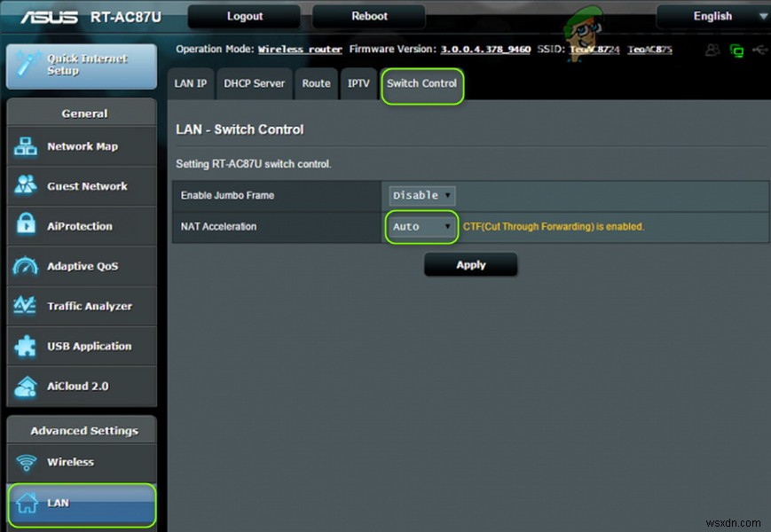Image resolution: width=771 pixels, height=532 pixels.
Task: Click the TeoAC875 SSID link
Action: (649, 49)
